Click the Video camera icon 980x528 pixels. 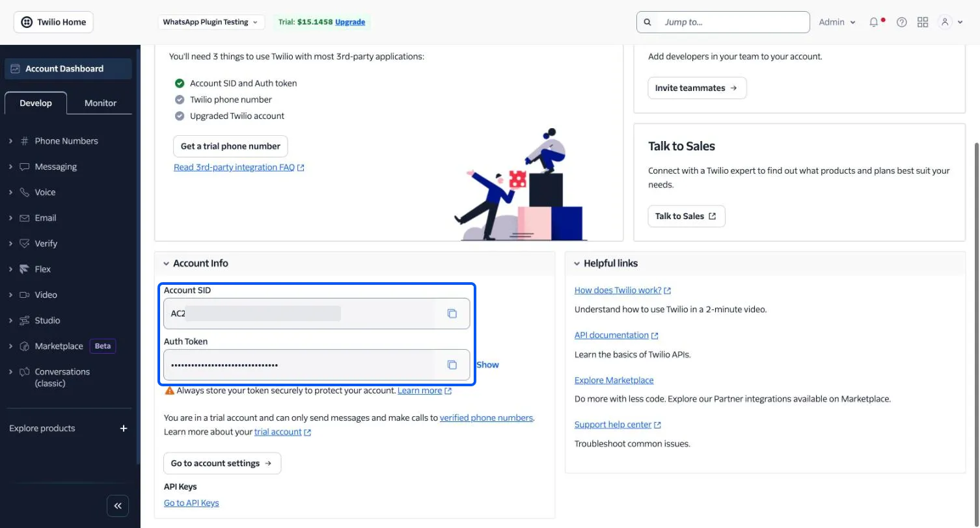[25, 295]
